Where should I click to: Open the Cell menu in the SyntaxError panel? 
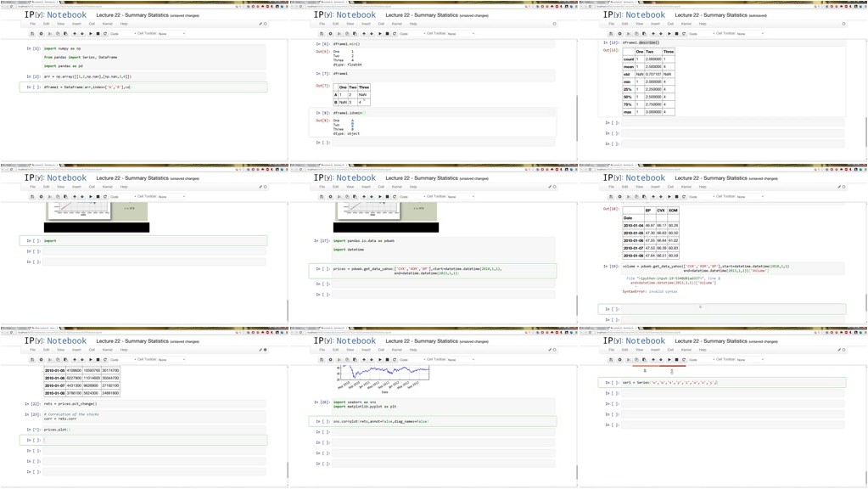pyautogui.click(x=671, y=187)
